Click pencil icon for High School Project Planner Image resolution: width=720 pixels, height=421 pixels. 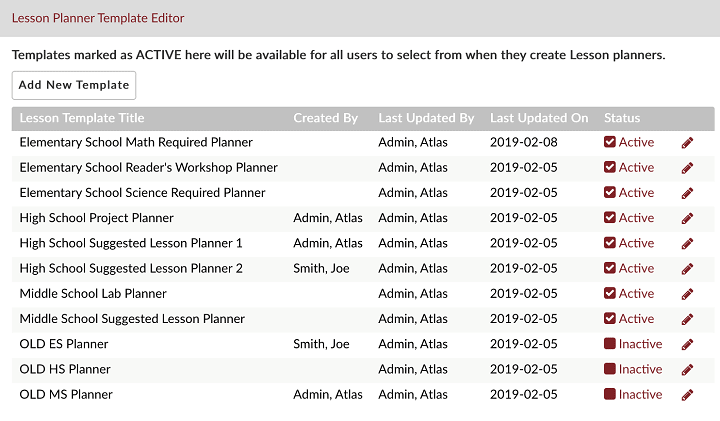pyautogui.click(x=687, y=219)
